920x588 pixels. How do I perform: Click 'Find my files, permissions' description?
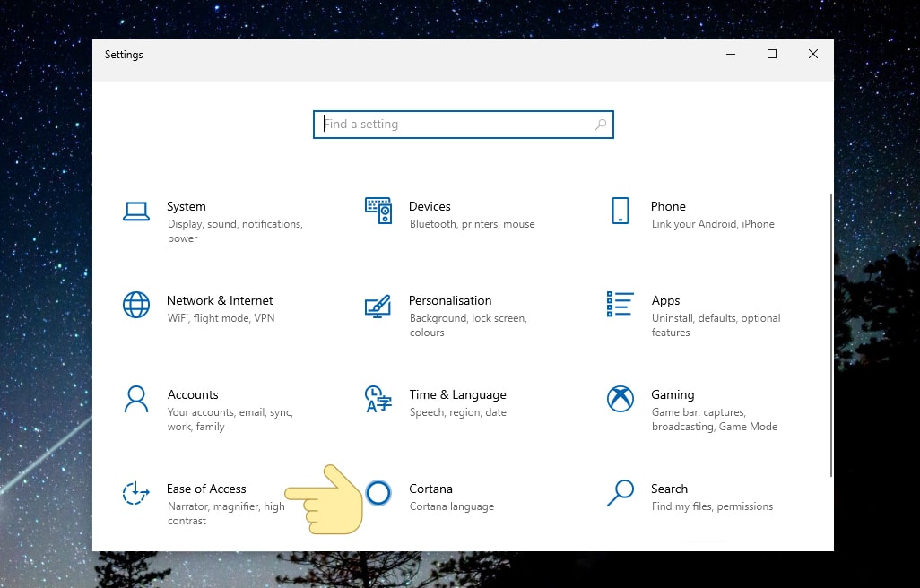[x=712, y=506]
